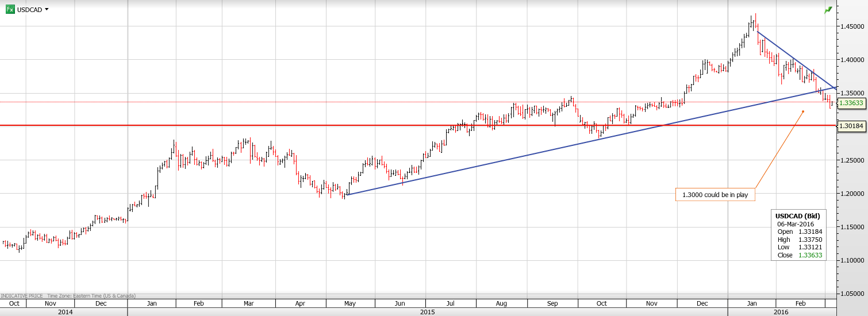This screenshot has height=316, width=868.
Task: Click the 2015 year label on timeline
Action: (427, 312)
